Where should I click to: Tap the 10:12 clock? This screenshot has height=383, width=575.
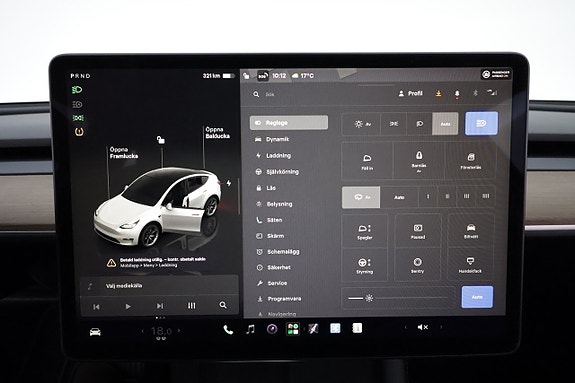coord(279,76)
